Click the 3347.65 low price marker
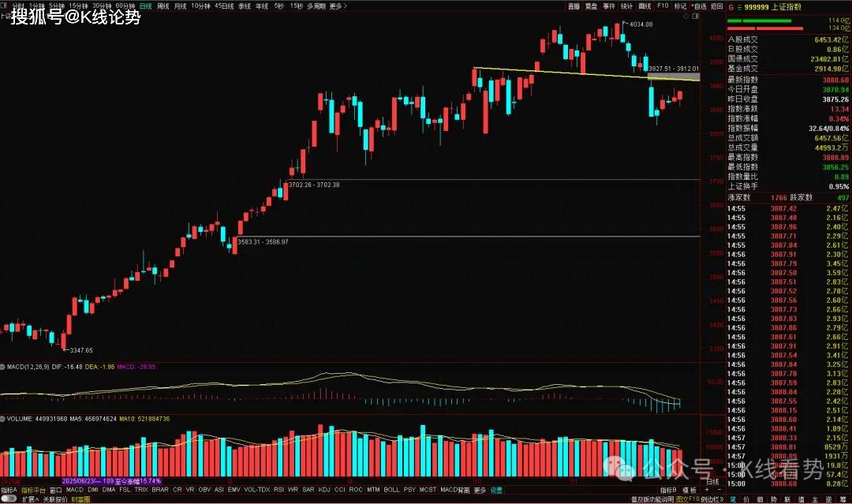Image resolution: width=852 pixels, height=504 pixels. point(81,350)
